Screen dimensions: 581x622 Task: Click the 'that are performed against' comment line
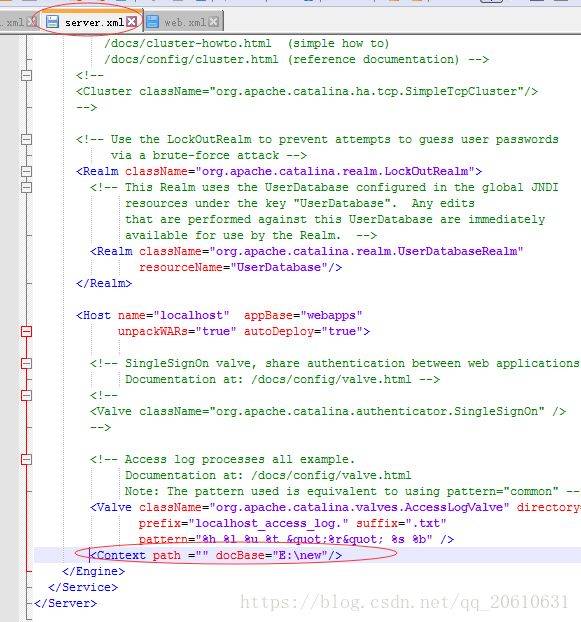(x=335, y=219)
